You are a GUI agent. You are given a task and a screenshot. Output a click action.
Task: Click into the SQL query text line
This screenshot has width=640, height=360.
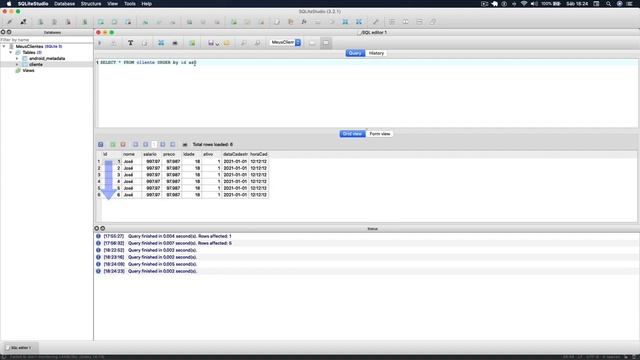point(367,63)
